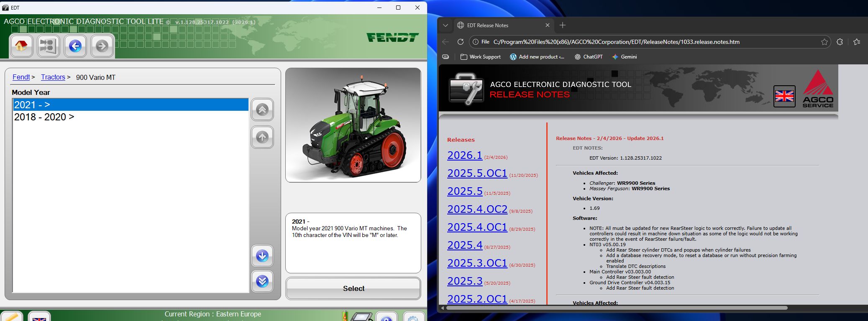Click the FENDT brand logo
This screenshot has height=321, width=868.
tap(392, 37)
